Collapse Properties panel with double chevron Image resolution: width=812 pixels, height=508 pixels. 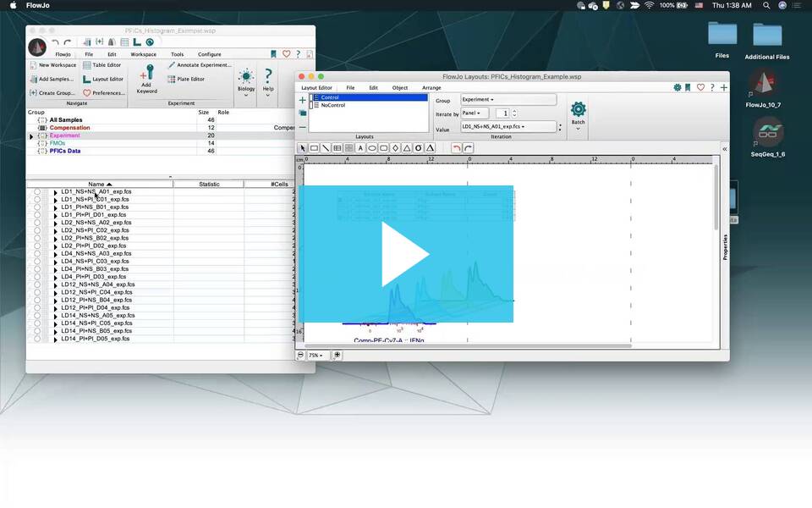click(725, 149)
